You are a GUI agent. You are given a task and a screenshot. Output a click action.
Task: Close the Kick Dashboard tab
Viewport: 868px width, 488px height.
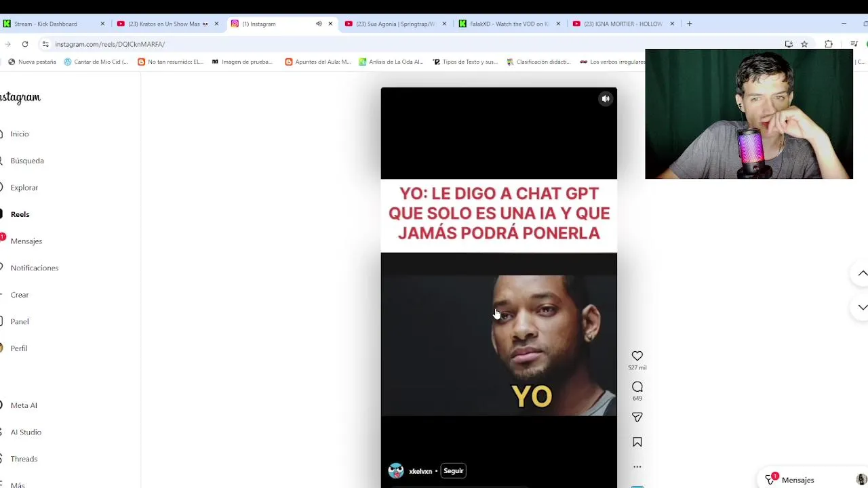tap(102, 24)
